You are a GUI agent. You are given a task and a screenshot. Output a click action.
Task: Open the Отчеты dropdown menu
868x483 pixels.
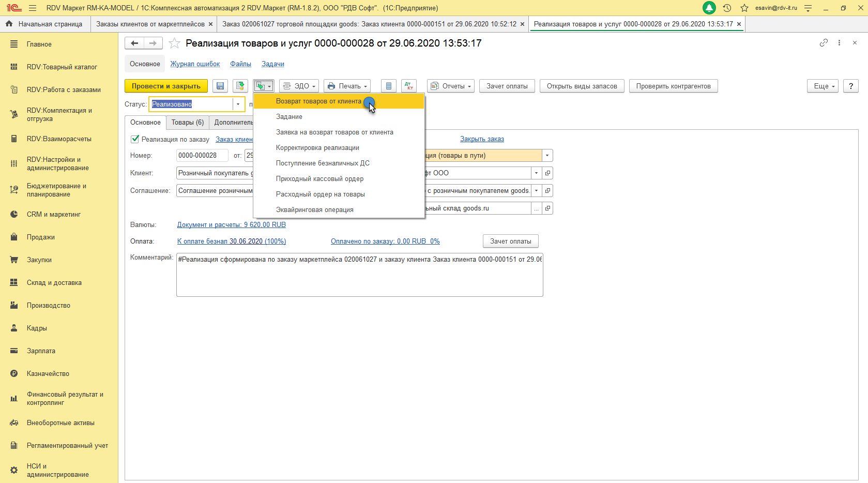(451, 86)
